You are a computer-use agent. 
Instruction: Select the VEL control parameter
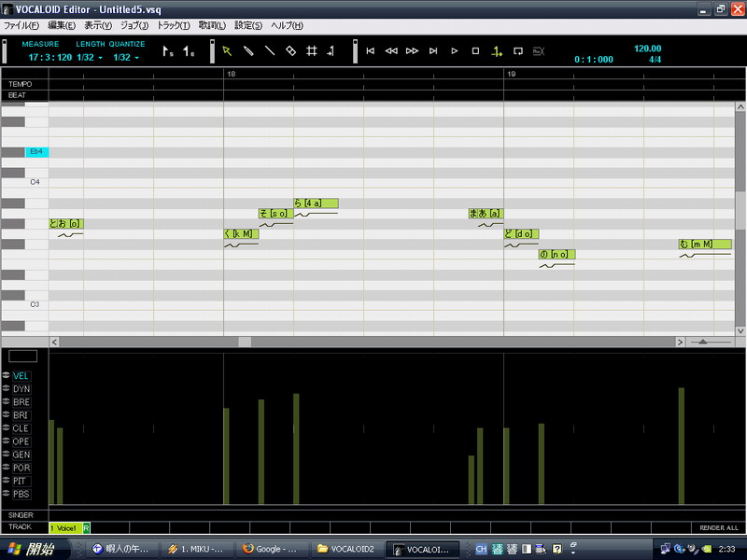click(x=21, y=376)
